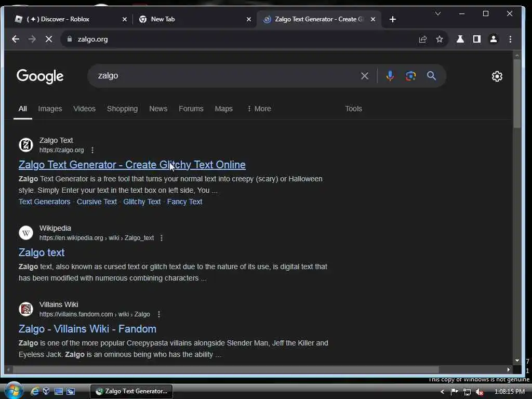This screenshot has height=399, width=532.
Task: Open the Glitchy Text sitelink
Action: coord(142,202)
